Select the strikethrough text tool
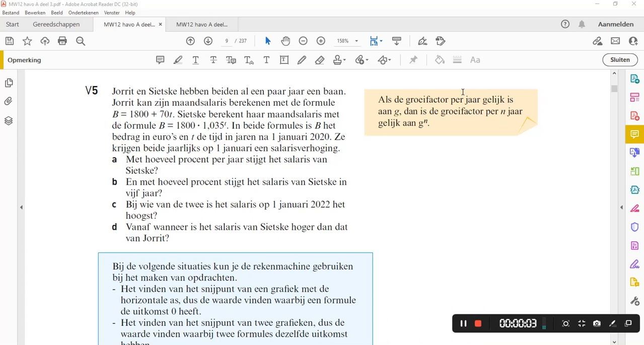 point(213,60)
